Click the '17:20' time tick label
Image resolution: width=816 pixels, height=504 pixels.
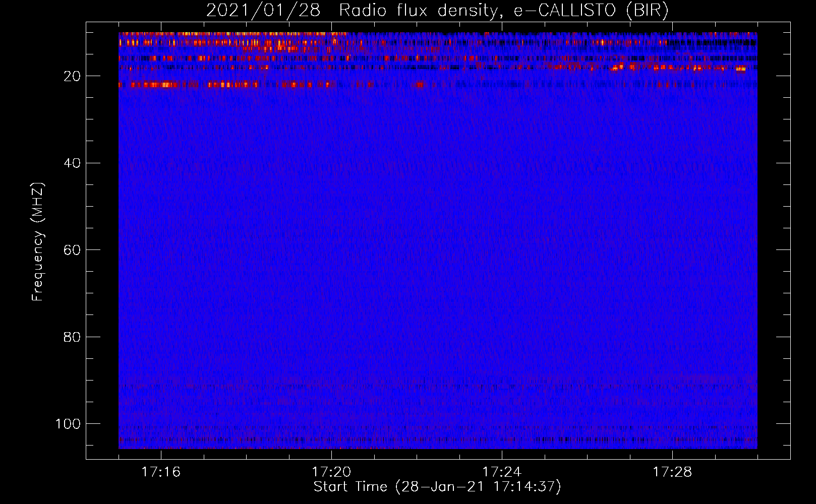[x=331, y=472]
